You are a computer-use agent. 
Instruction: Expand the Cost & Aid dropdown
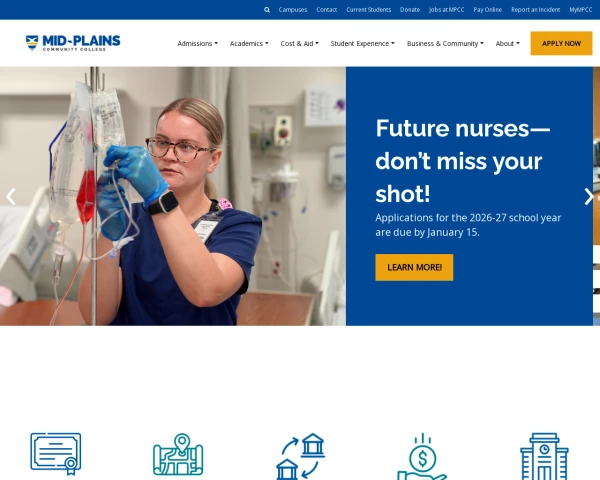tap(300, 44)
